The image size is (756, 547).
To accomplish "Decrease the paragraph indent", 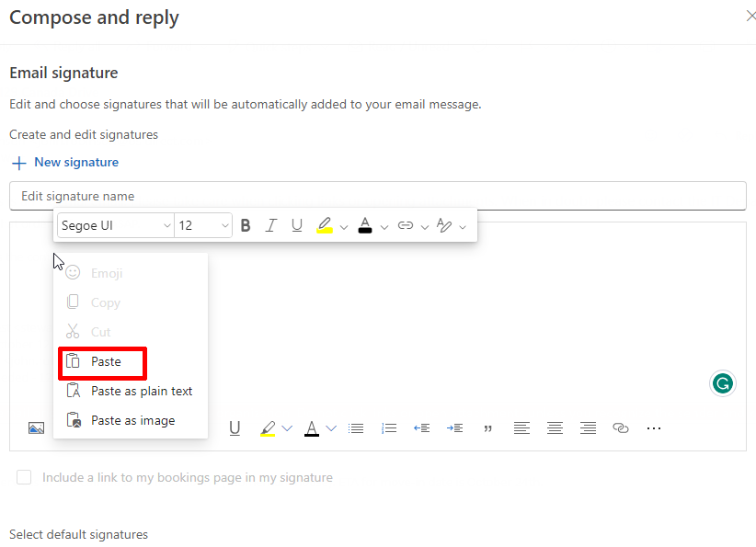I will [x=421, y=427].
